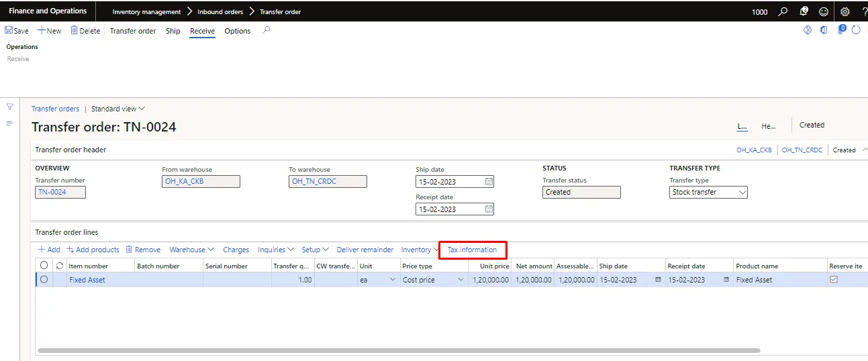This screenshot has width=868, height=361.
Task: Switch to the Lines view tab
Action: (742, 125)
